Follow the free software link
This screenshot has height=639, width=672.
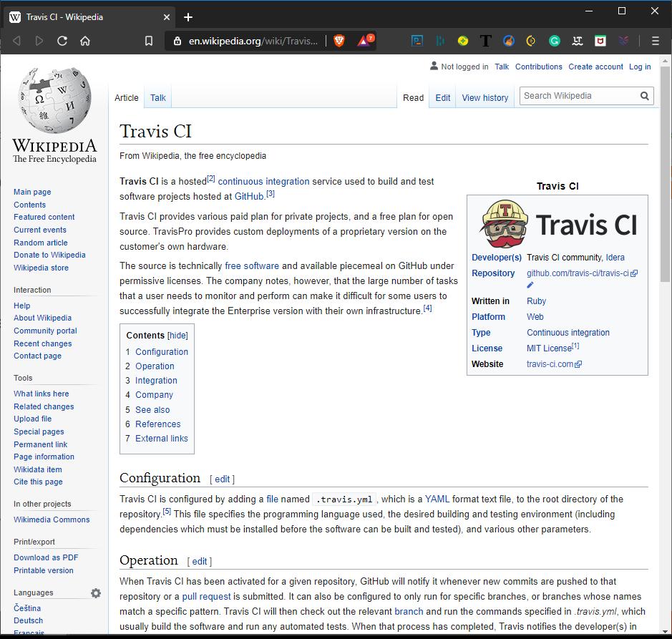click(x=252, y=265)
